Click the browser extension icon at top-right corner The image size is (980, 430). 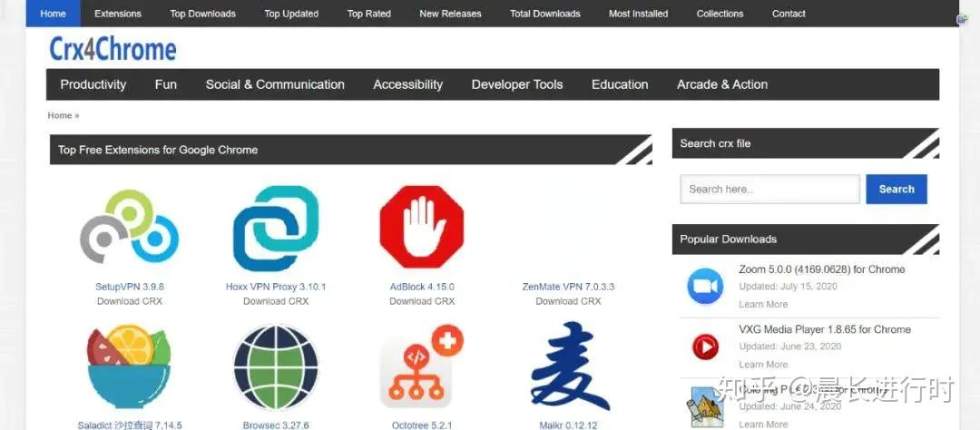(x=963, y=19)
